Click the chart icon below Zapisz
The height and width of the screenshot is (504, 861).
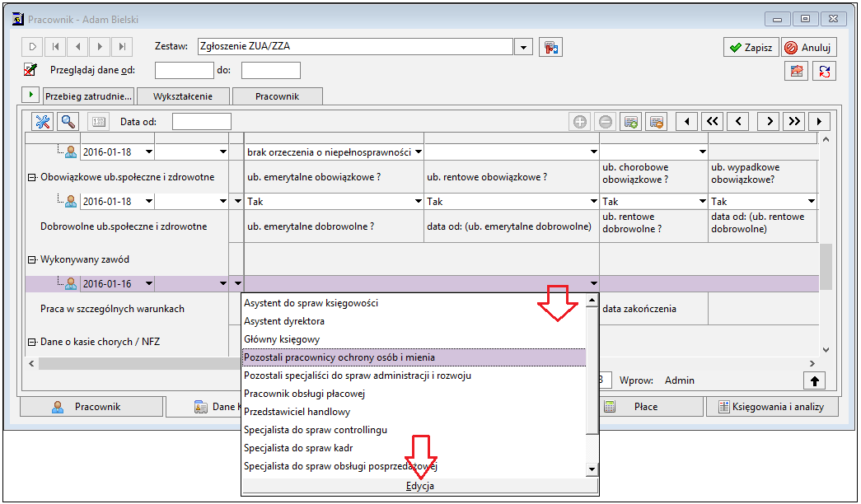[796, 71]
